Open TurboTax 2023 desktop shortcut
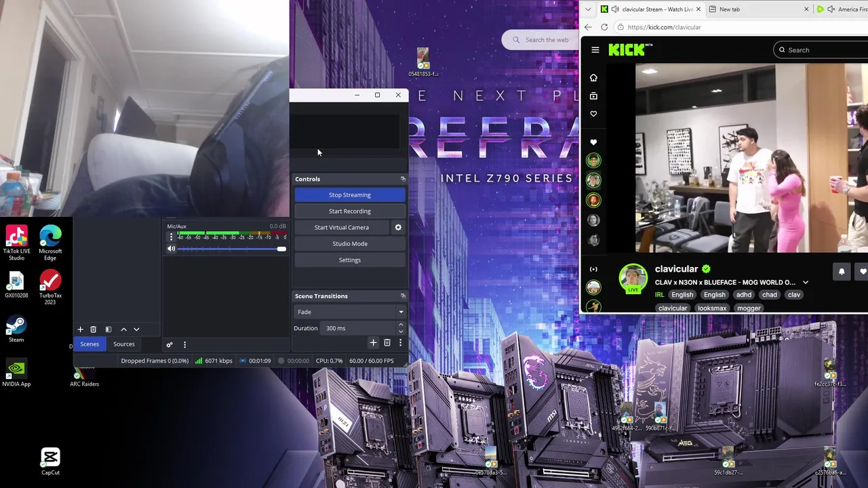 point(50,287)
